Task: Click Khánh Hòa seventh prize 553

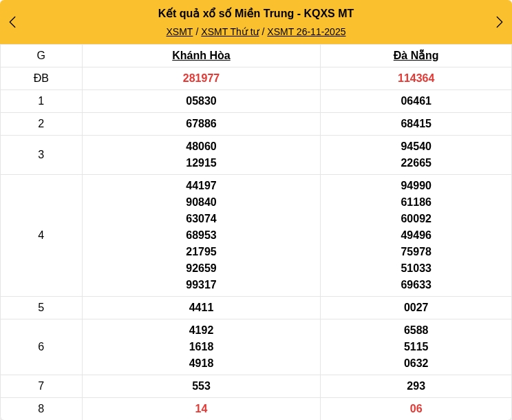Action: (x=201, y=386)
